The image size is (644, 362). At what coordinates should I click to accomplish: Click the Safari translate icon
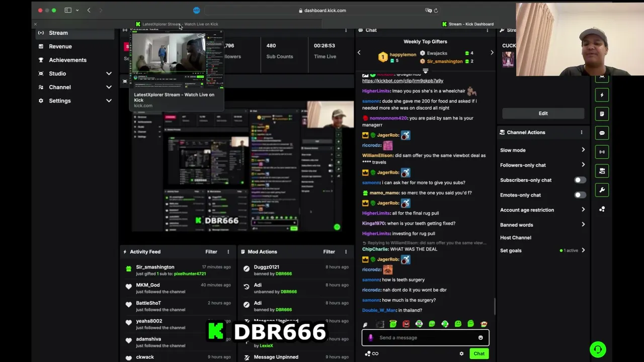[428, 10]
